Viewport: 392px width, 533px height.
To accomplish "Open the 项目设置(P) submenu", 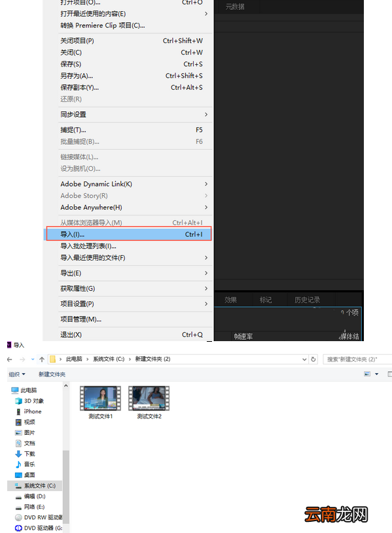I will [x=135, y=304].
